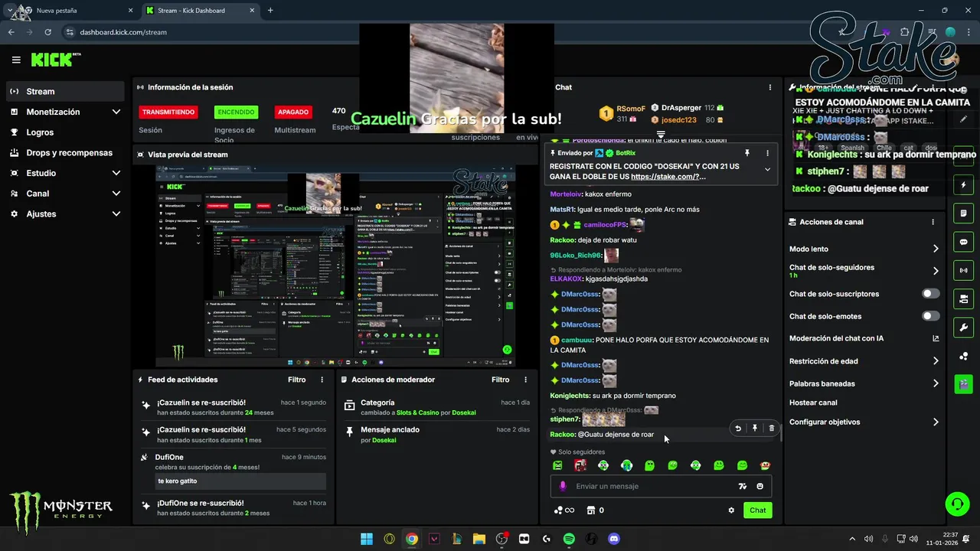
Task: Open the Feed de actividades three-dot menu
Action: pos(322,380)
